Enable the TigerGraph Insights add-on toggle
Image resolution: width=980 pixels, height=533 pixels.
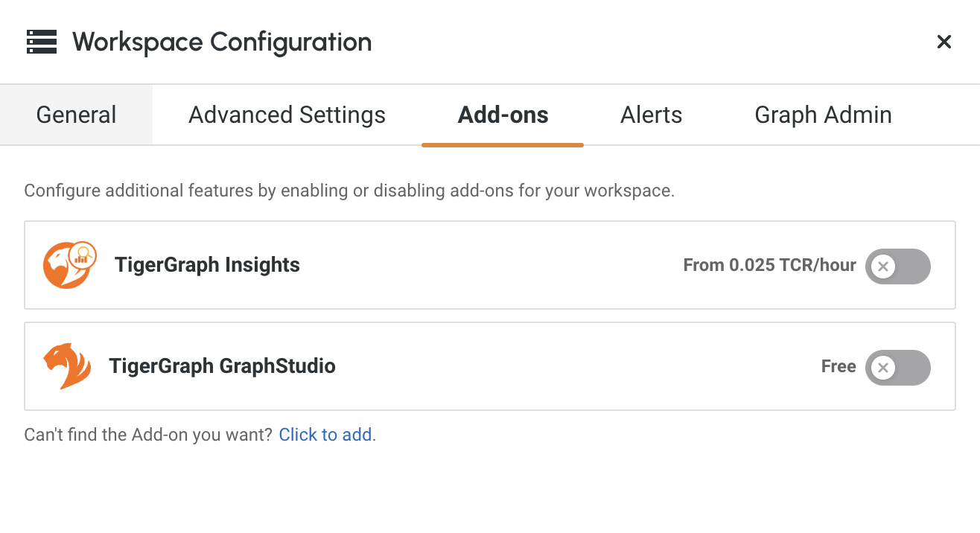tap(897, 266)
